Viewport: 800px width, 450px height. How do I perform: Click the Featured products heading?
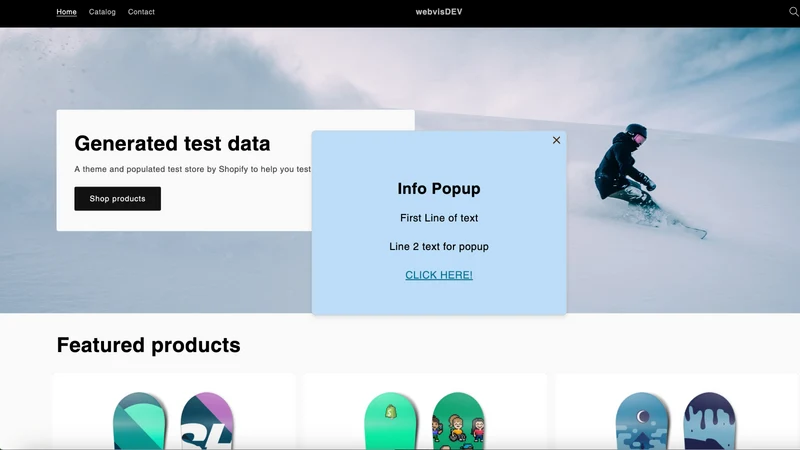tap(148, 345)
